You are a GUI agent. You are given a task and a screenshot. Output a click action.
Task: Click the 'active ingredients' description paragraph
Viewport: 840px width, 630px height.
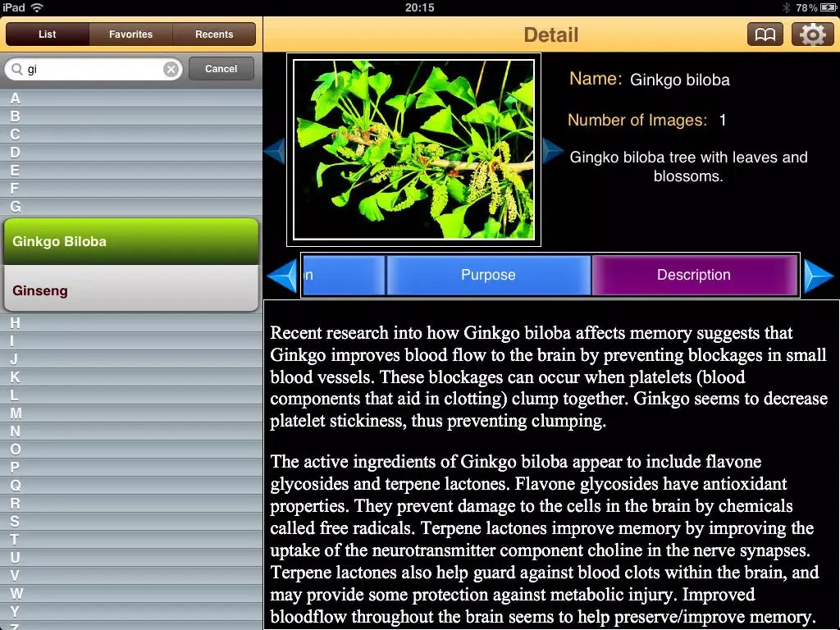coord(545,539)
